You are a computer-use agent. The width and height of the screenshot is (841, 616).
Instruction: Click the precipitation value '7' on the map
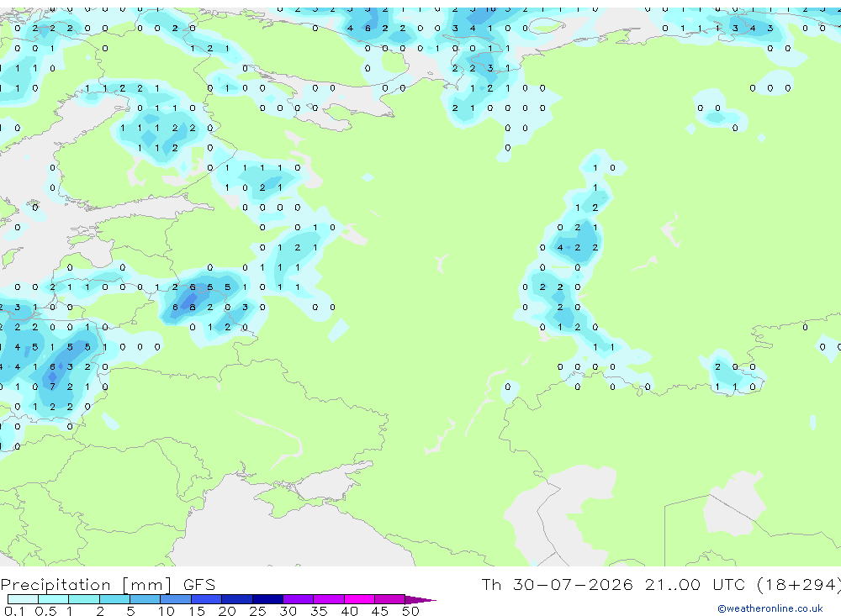coord(52,387)
